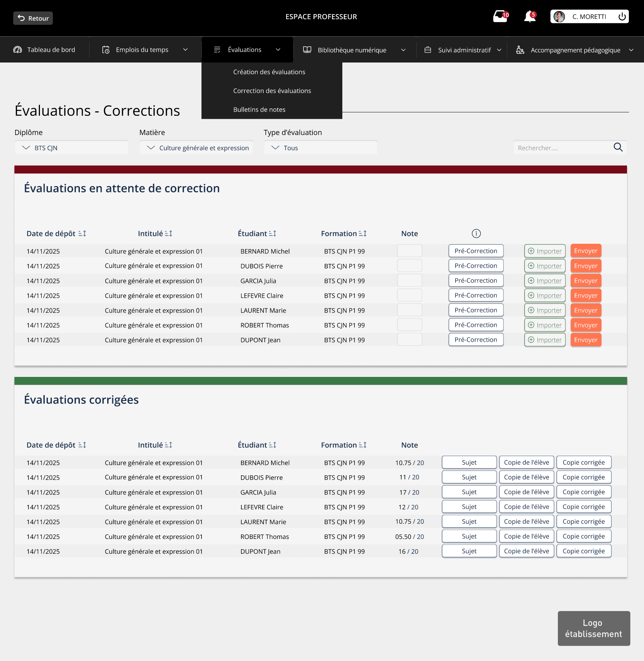Open the Matière dropdown

pos(196,148)
